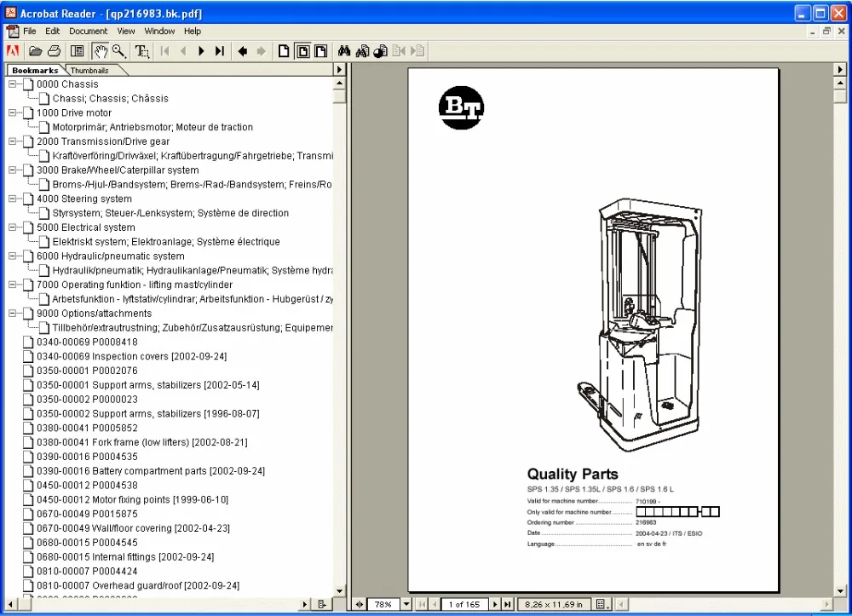The width and height of the screenshot is (852, 616).
Task: Print the document using the printer icon
Action: [53, 50]
